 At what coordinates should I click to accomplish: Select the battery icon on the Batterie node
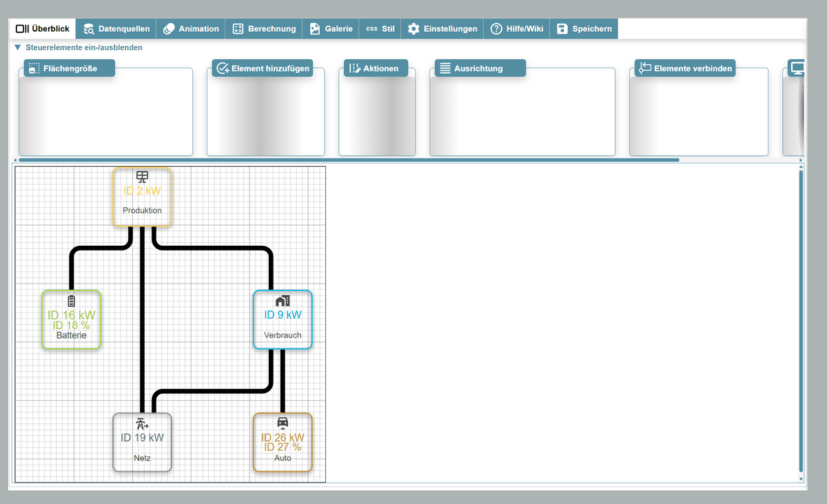point(71,300)
